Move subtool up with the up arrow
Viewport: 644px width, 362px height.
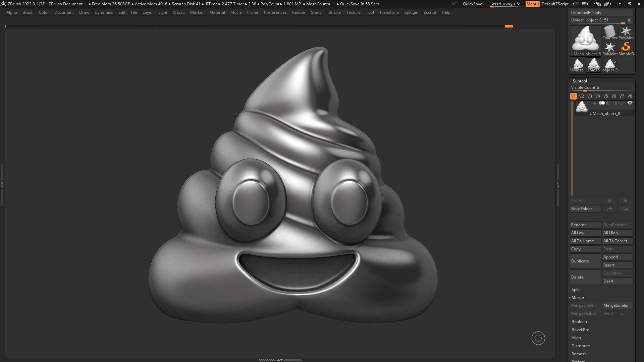(609, 201)
